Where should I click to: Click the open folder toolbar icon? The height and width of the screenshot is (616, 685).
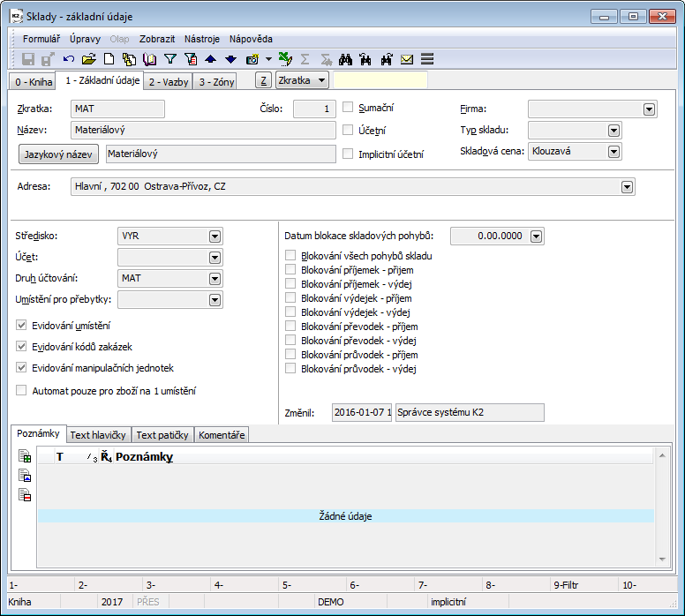coord(88,59)
